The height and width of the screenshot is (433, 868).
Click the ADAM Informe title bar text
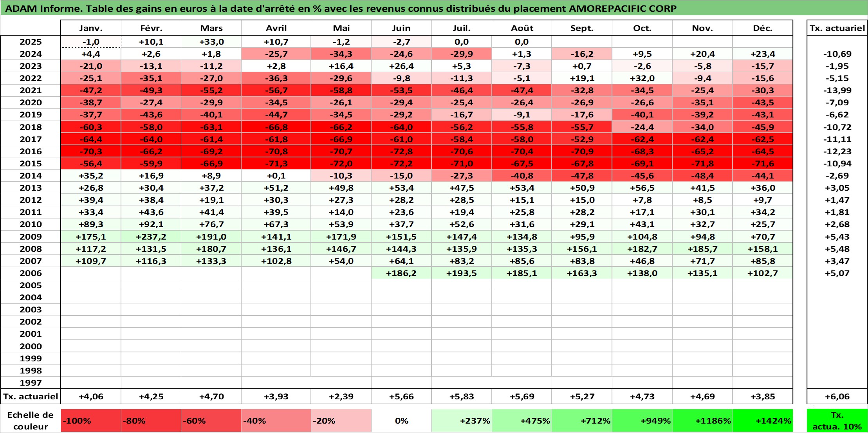(x=341, y=8)
